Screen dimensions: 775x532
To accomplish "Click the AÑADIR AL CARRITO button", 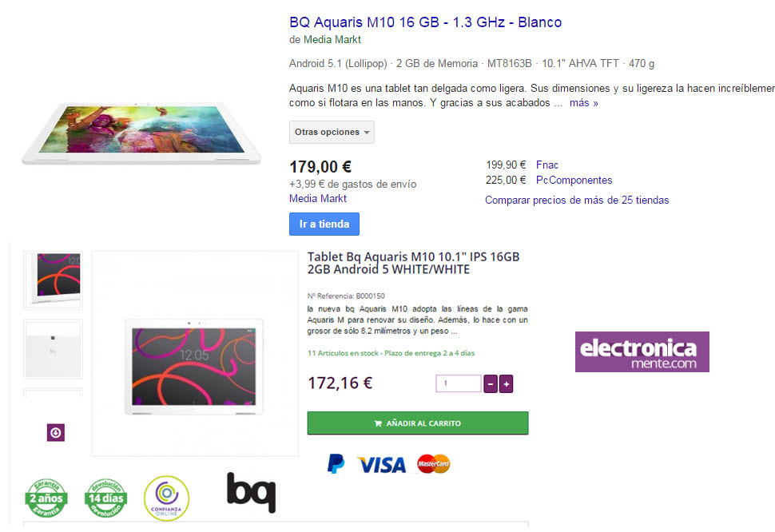I will point(418,423).
